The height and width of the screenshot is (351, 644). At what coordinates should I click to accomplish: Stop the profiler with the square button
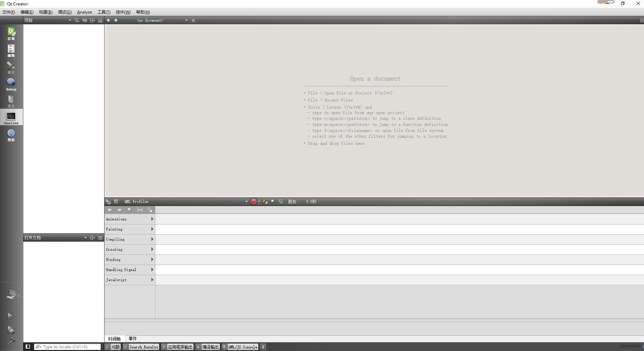116,201
